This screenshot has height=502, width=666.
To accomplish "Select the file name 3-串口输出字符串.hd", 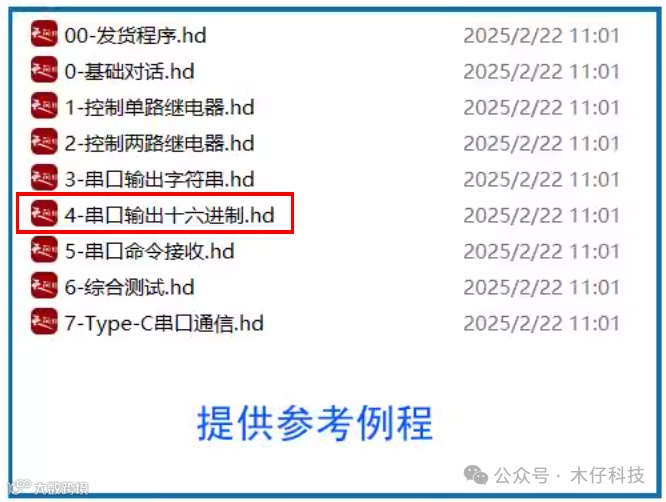I will pos(160,179).
